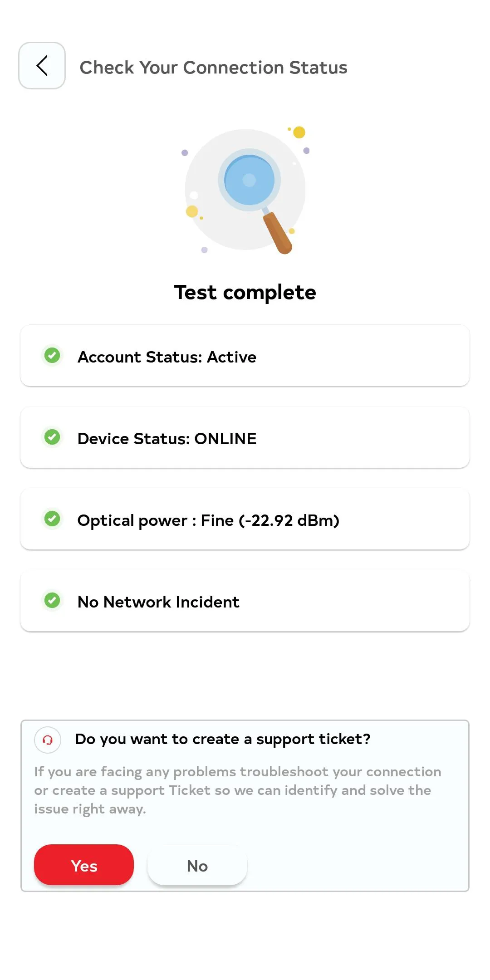Click the green check icon beside Device Status
Image resolution: width=490 pixels, height=980 pixels.
click(52, 437)
